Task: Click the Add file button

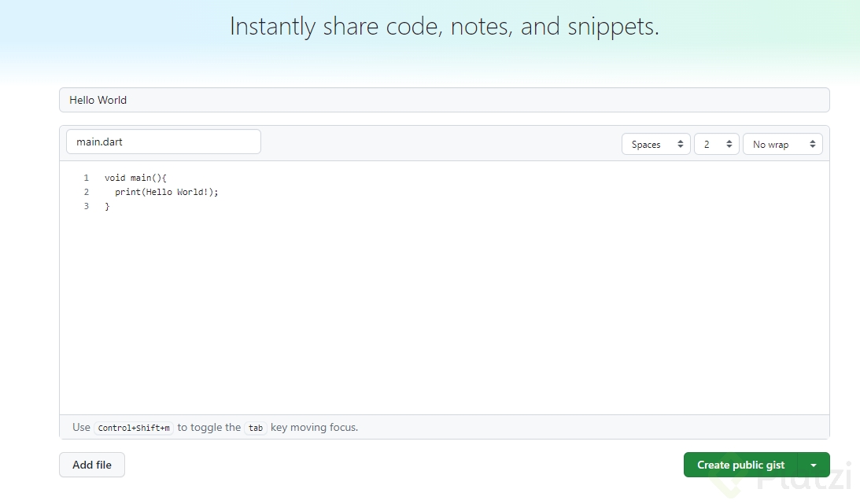Action: click(92, 465)
